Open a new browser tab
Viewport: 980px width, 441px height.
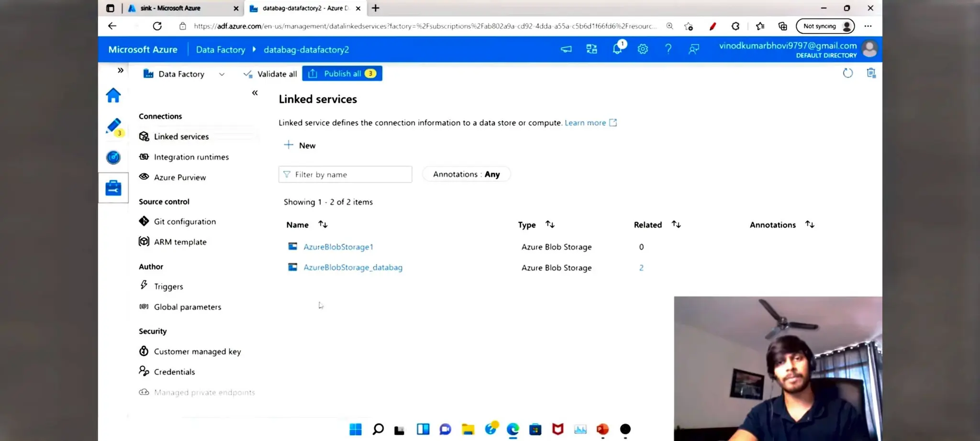coord(376,8)
